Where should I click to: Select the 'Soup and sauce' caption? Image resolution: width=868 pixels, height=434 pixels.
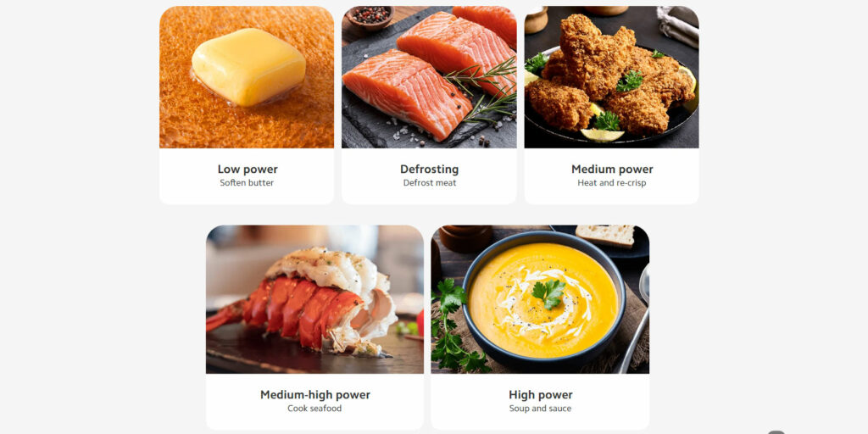[x=540, y=409]
